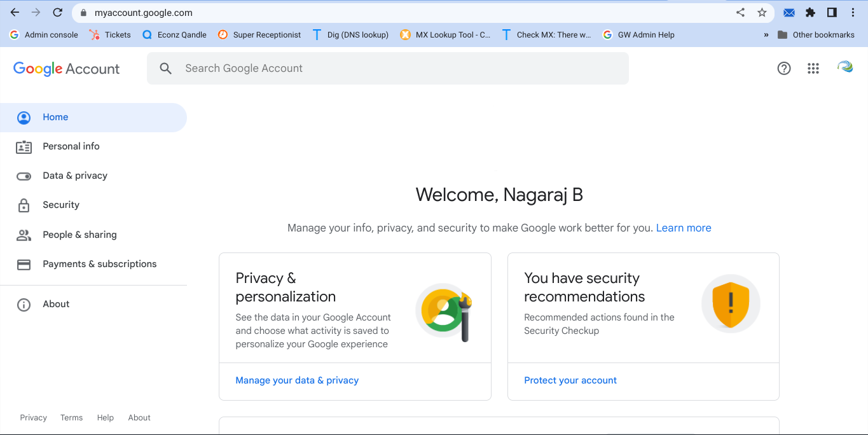868x435 pixels.
Task: Click the Security padlock icon
Action: click(x=24, y=205)
